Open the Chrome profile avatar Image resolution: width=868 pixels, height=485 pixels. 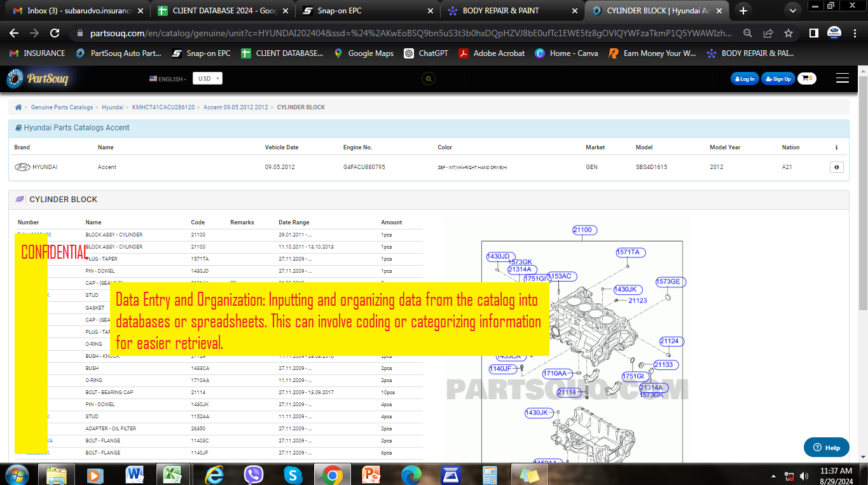(x=834, y=33)
